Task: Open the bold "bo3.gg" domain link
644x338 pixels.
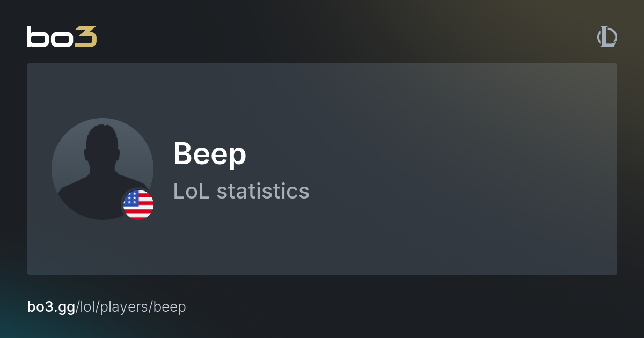Action: click(x=51, y=307)
